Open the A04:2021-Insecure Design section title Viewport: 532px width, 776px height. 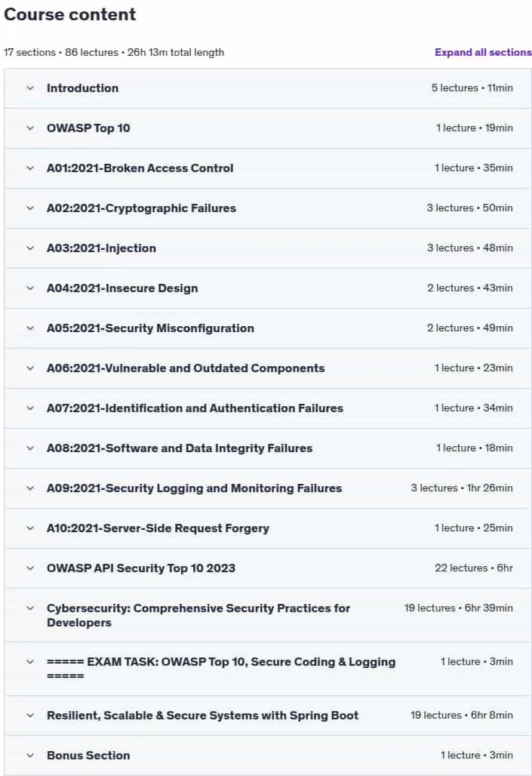coord(122,288)
